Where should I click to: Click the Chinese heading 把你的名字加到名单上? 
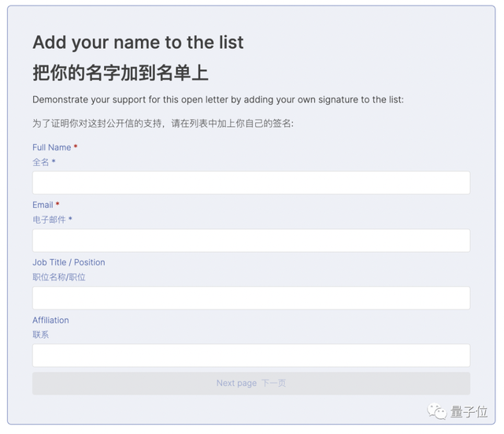(120, 73)
